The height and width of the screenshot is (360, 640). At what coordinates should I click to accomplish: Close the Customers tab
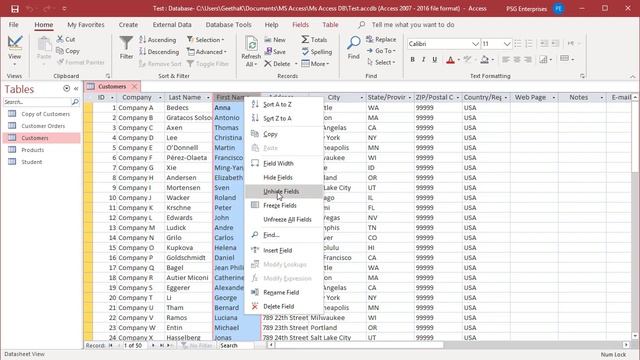(134, 86)
